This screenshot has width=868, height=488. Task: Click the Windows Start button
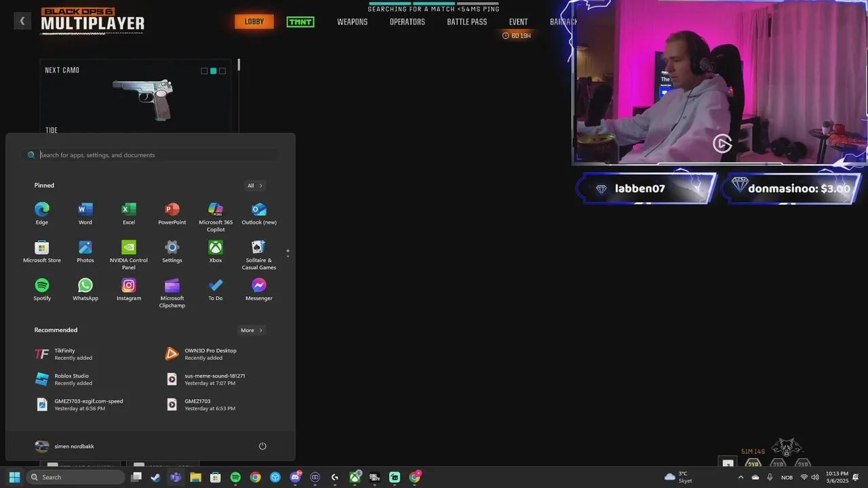pos(14,477)
